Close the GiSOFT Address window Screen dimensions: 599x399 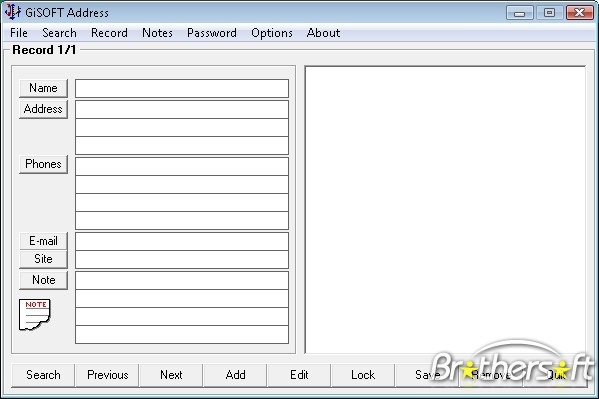pos(580,13)
